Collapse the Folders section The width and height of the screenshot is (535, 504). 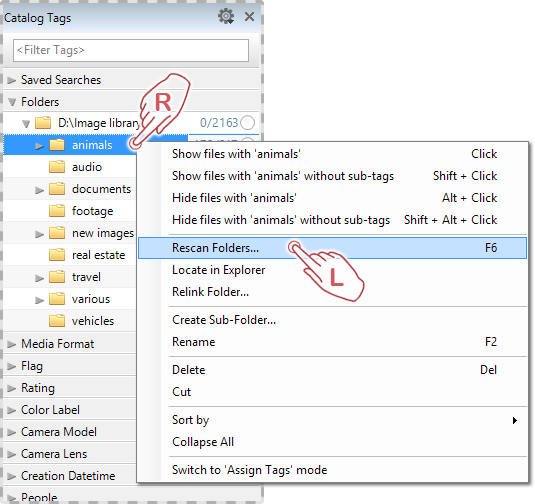(x=12, y=102)
